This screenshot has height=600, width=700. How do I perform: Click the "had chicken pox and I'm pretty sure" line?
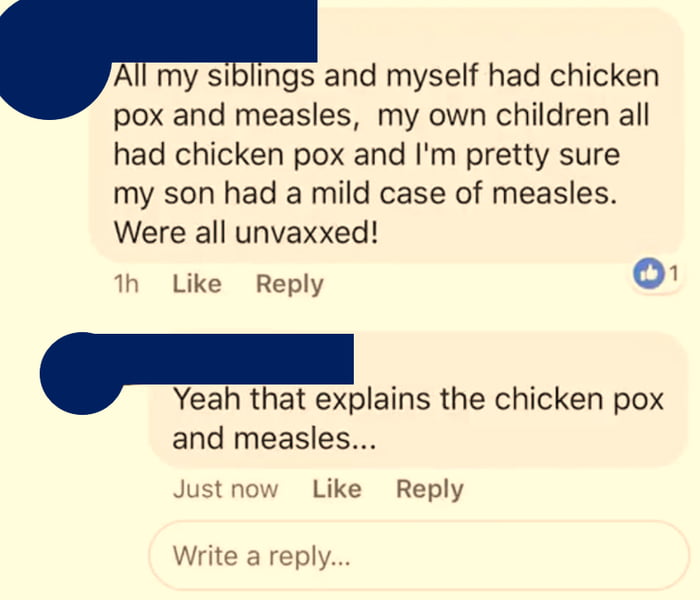point(364,154)
